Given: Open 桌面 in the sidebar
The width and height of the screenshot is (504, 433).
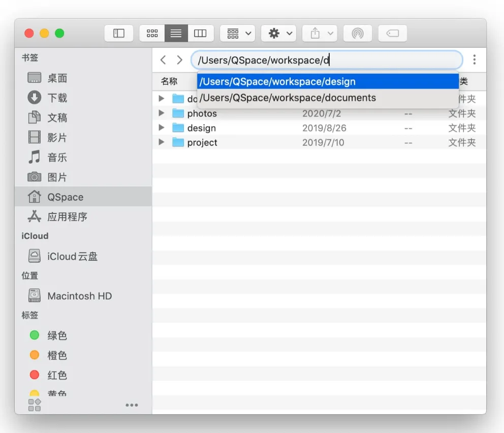Looking at the screenshot, I should pos(83,78).
